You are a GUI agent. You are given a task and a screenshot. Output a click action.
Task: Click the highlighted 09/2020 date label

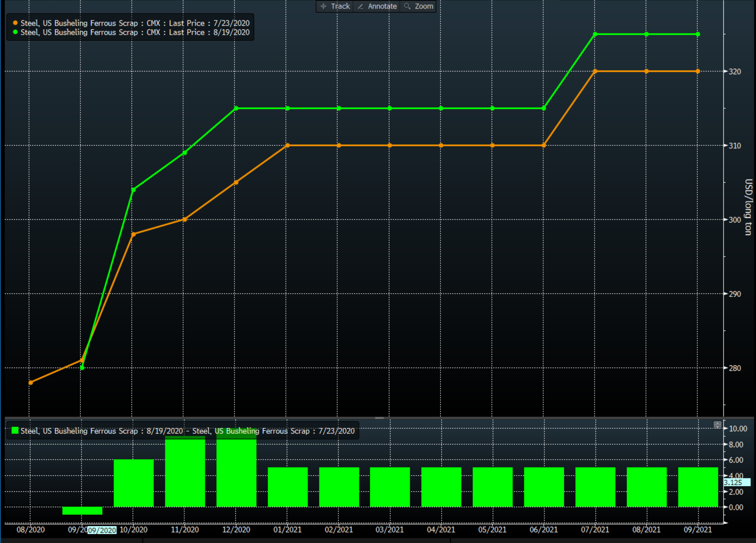(x=102, y=530)
